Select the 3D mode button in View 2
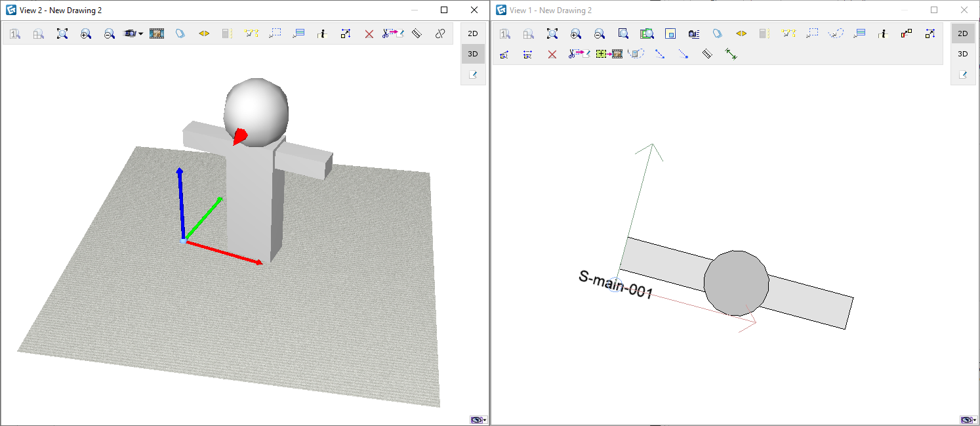 tap(473, 54)
